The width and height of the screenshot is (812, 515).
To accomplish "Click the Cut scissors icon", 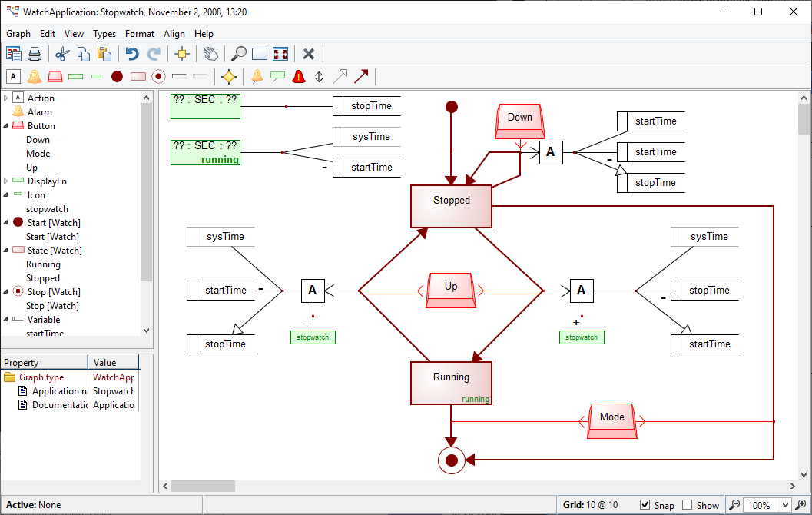I will (x=63, y=54).
